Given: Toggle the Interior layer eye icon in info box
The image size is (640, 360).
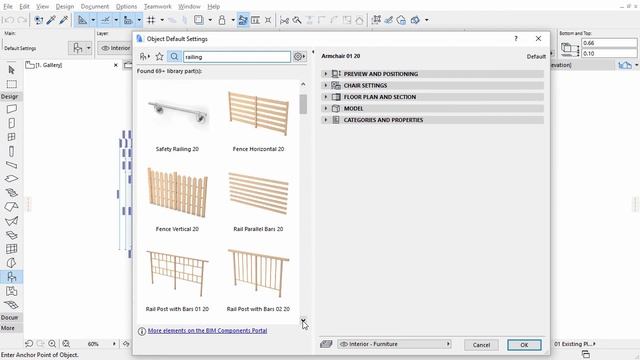Looking at the screenshot, I should coord(105,48).
